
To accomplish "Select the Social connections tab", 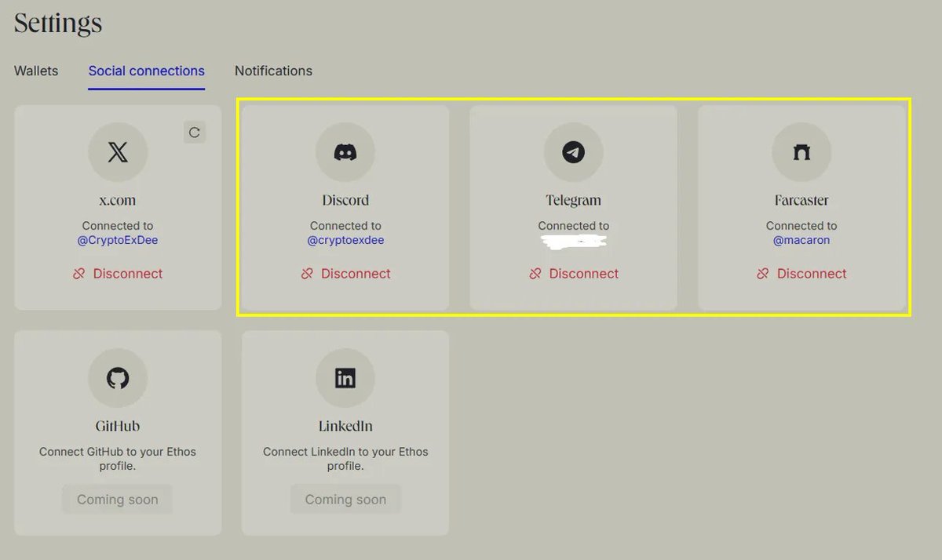I will (147, 71).
